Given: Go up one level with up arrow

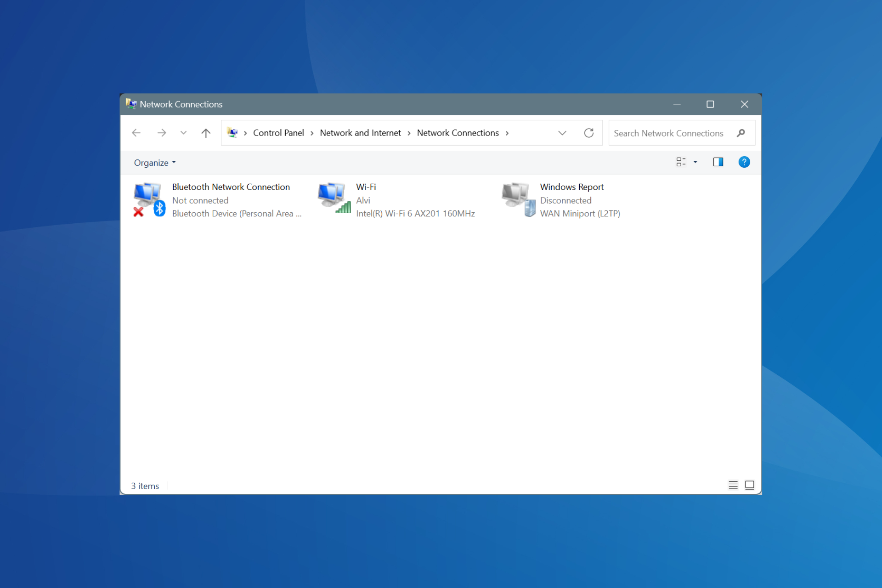Looking at the screenshot, I should point(206,133).
